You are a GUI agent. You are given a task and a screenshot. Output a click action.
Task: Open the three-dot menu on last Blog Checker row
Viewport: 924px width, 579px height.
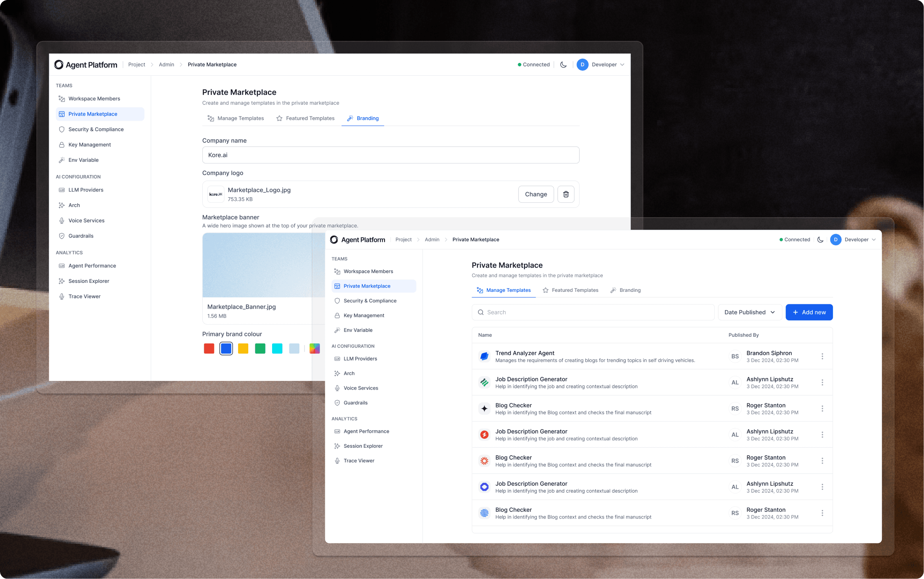822,513
